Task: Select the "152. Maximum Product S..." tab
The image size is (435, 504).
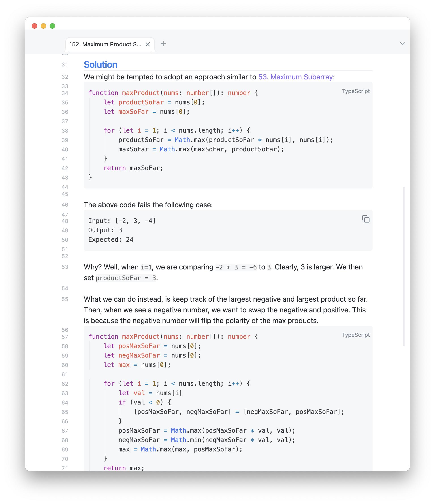Action: click(x=105, y=44)
